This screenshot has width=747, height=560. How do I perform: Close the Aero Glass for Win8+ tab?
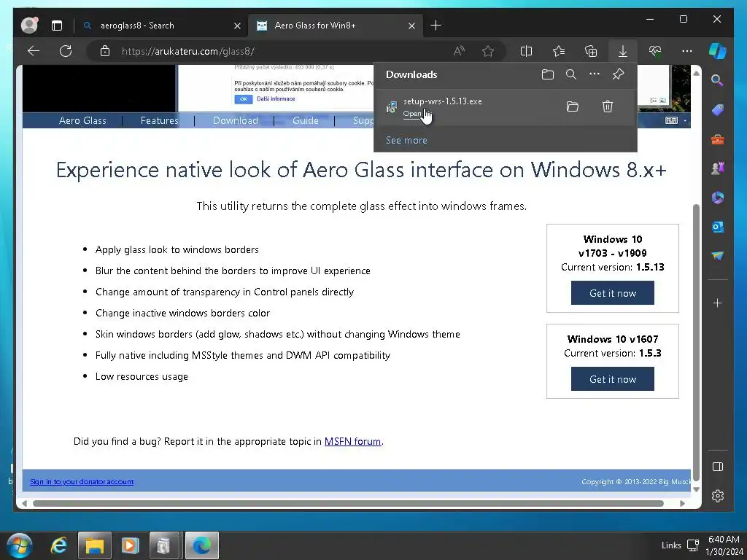(x=411, y=26)
